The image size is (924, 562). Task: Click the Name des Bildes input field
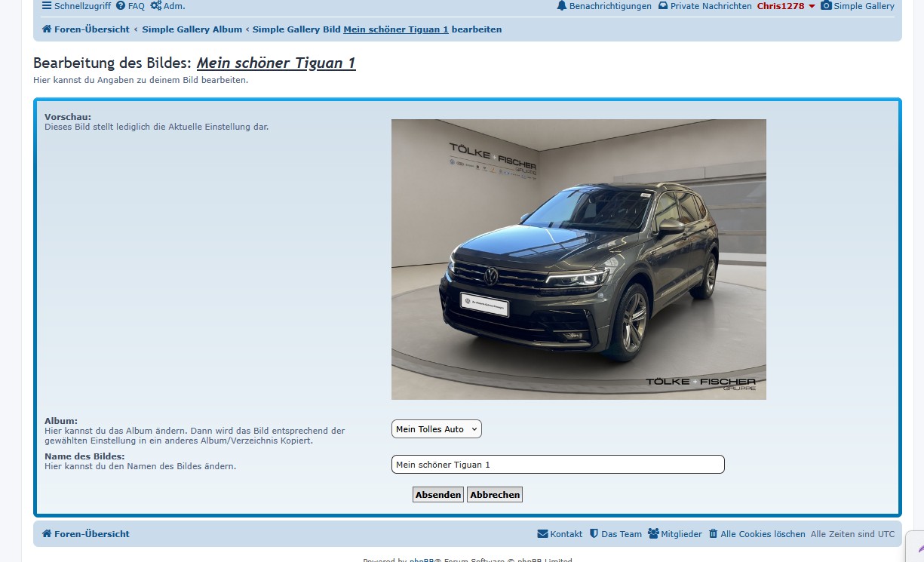[x=558, y=465]
